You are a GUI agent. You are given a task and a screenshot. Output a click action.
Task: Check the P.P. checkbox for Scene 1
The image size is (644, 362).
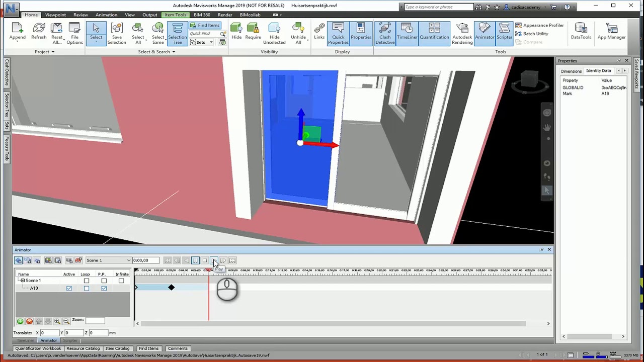pos(104,281)
